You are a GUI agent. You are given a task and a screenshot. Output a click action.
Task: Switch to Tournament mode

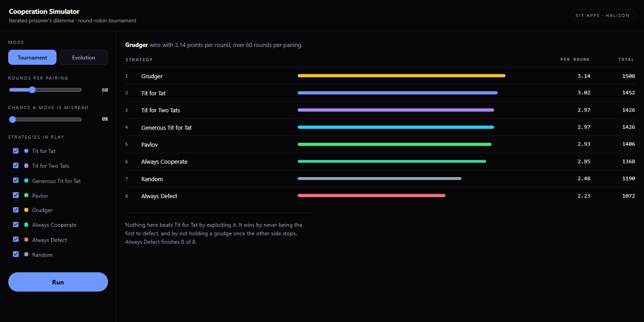coord(32,57)
